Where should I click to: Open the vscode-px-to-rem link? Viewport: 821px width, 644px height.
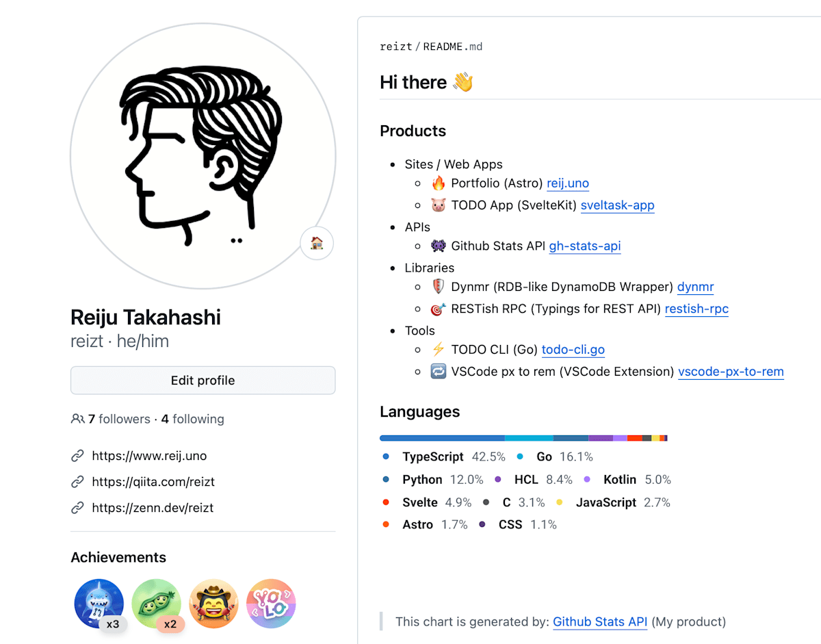point(730,372)
